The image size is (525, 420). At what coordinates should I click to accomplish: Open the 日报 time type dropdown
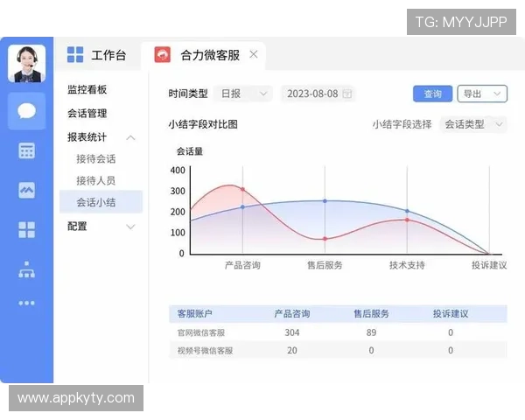tap(243, 94)
